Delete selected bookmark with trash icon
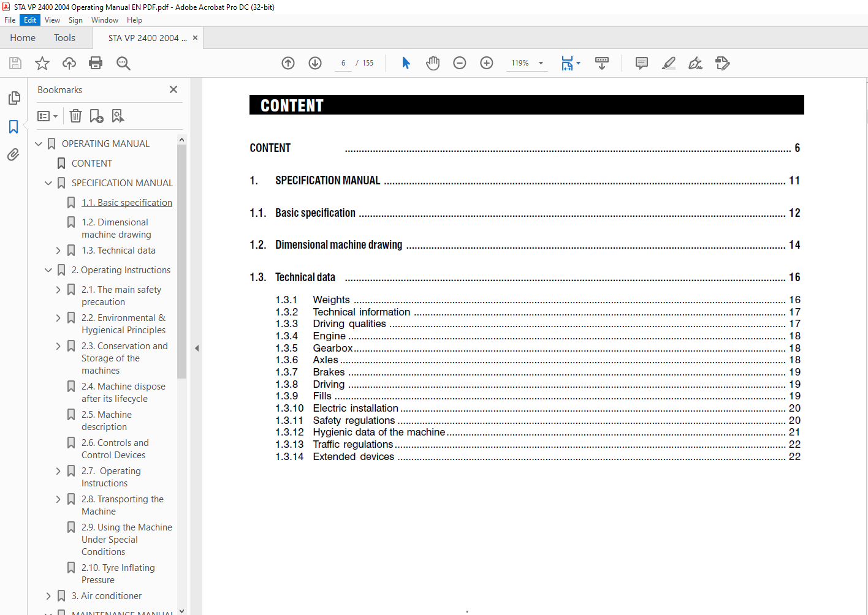The width and height of the screenshot is (868, 615). point(75,116)
